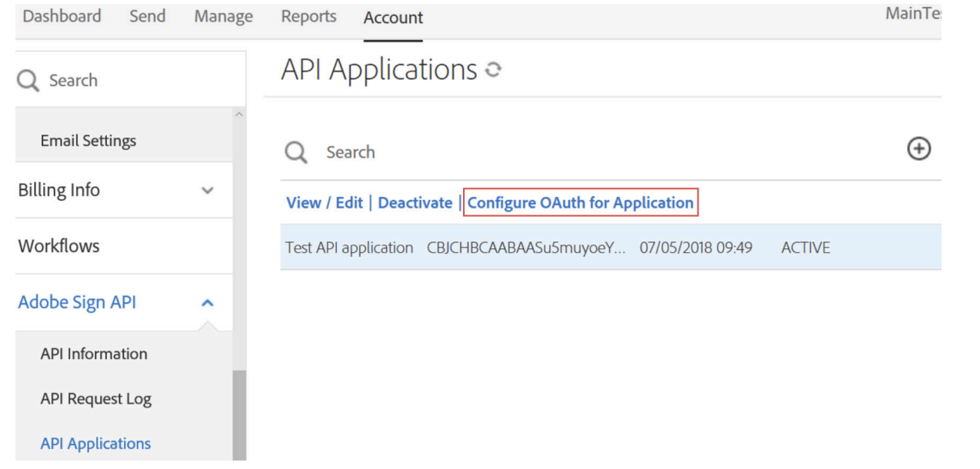Click the magnifier icon in sidebar search
Image resolution: width=980 pixels, height=469 pixels.
point(28,81)
